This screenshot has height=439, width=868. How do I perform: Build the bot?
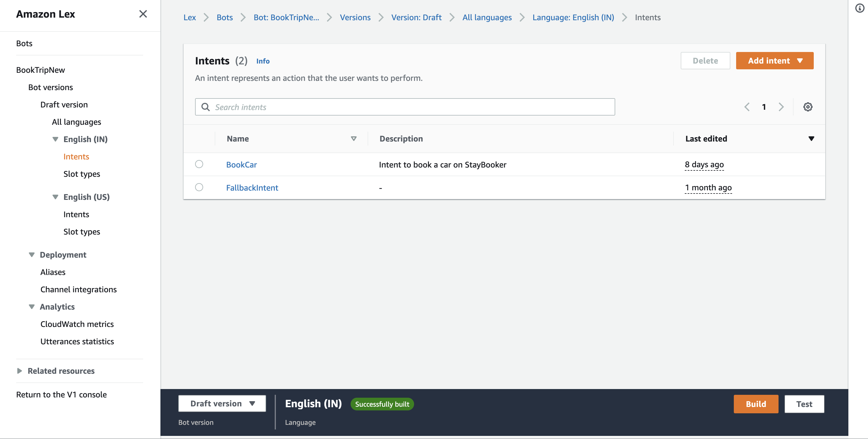click(x=756, y=404)
